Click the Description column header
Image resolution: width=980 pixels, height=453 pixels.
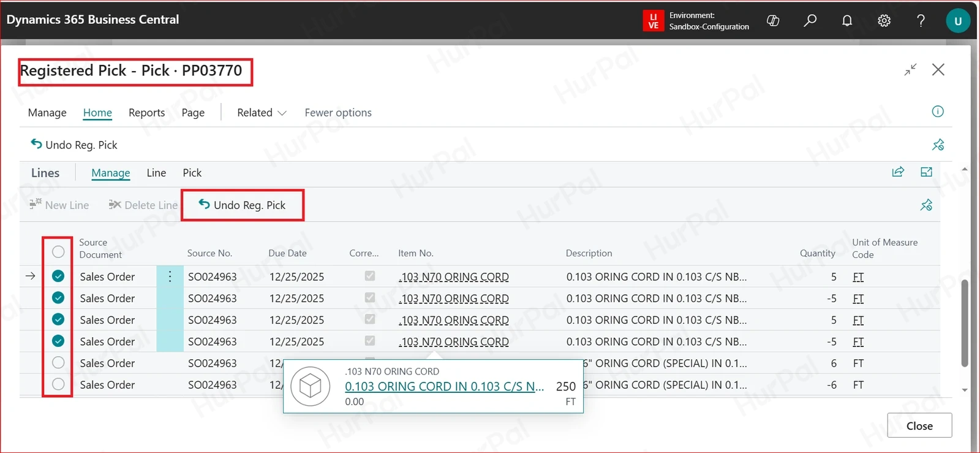pyautogui.click(x=589, y=253)
